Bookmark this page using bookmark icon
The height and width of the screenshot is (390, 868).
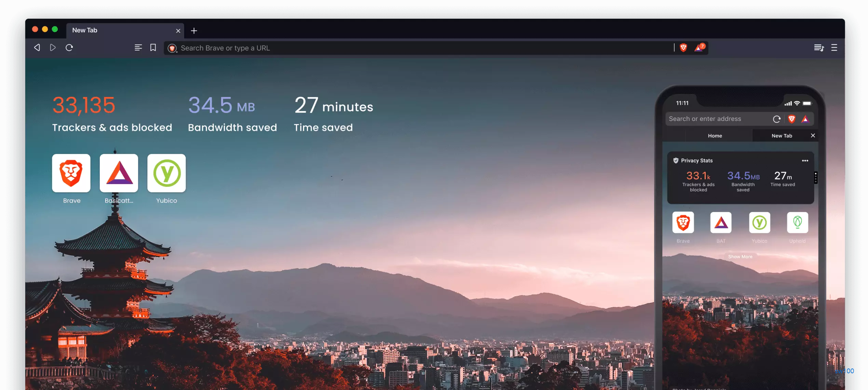(153, 47)
